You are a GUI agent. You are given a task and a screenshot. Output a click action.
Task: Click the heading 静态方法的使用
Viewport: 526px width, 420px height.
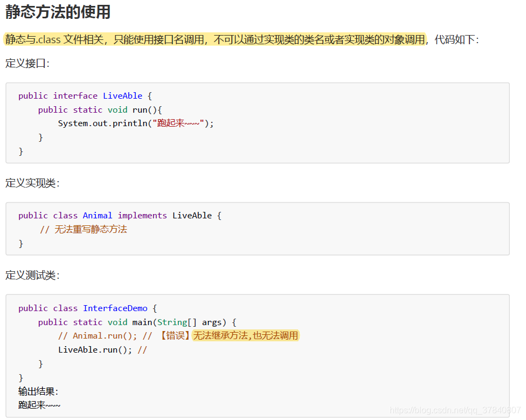(58, 12)
